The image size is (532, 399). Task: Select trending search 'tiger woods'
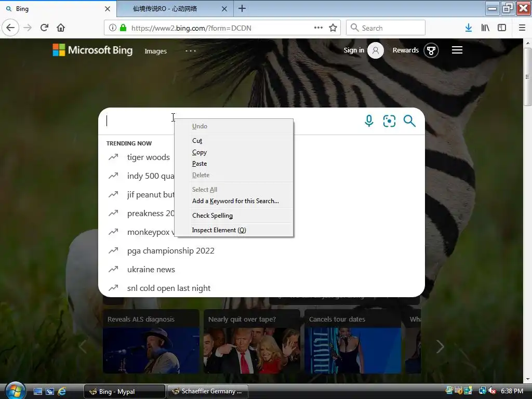(x=148, y=157)
